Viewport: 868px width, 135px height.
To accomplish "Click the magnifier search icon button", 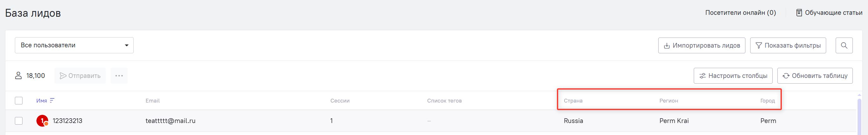I will pyautogui.click(x=844, y=45).
